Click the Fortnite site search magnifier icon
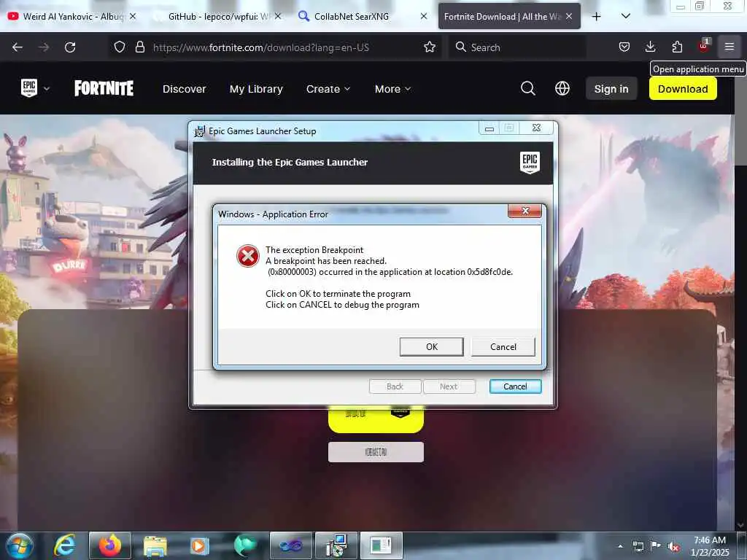The image size is (747, 560). (528, 88)
